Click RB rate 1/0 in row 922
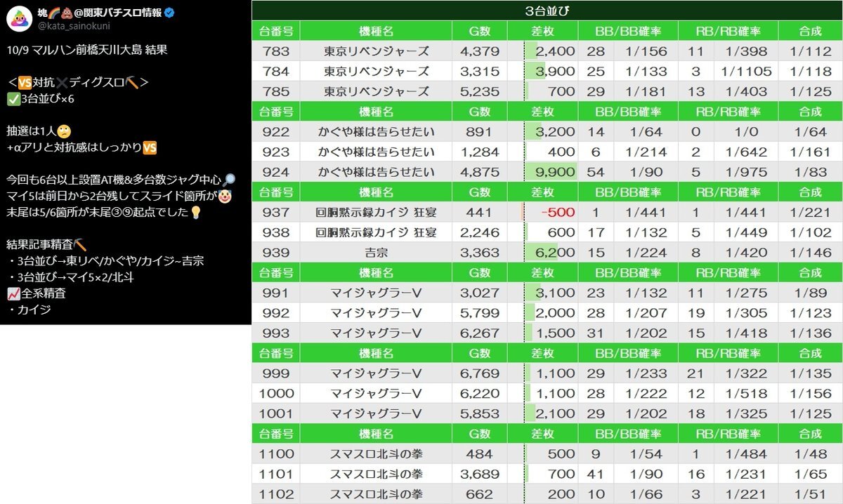Image resolution: width=843 pixels, height=504 pixels. click(x=747, y=132)
